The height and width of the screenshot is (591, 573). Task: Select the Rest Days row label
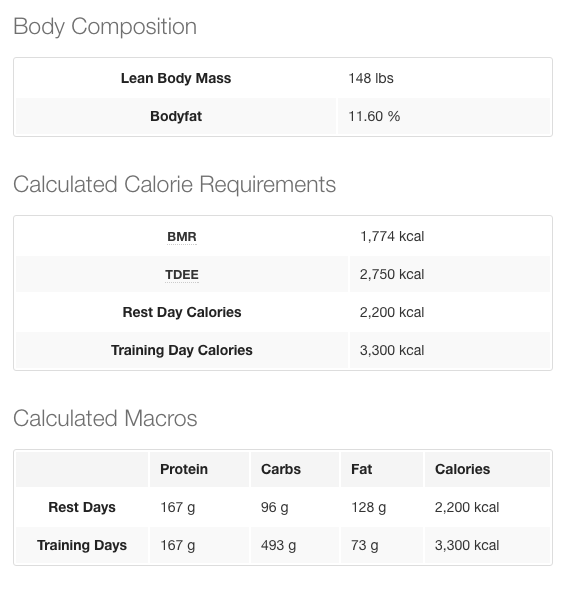pos(82,507)
